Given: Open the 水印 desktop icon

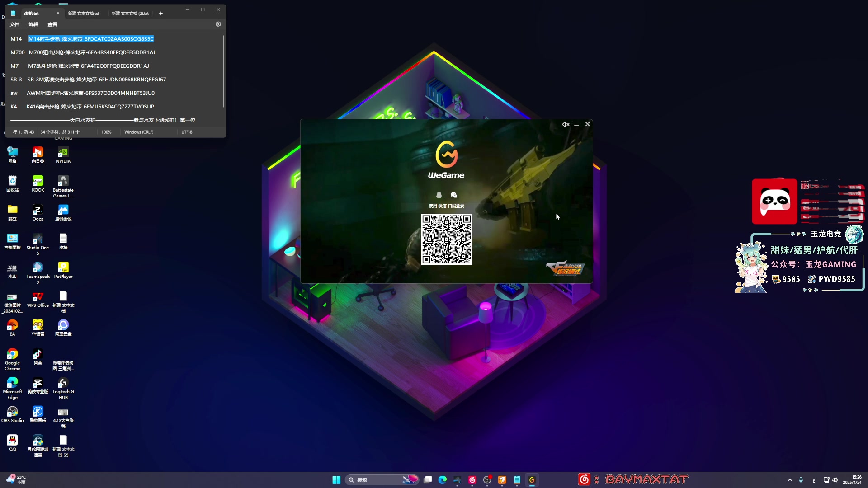Looking at the screenshot, I should (13, 270).
